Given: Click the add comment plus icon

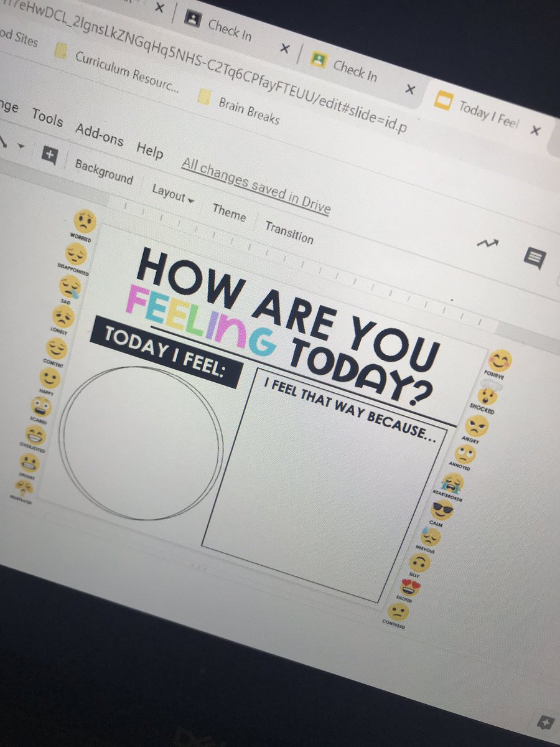Looking at the screenshot, I should (x=49, y=156).
